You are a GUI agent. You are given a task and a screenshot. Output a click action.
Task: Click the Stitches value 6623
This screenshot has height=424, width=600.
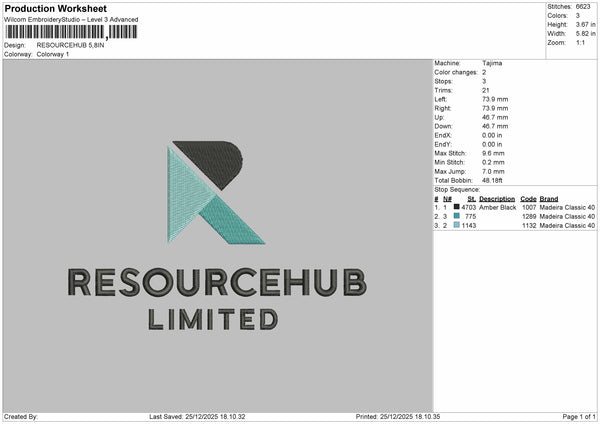click(x=583, y=7)
